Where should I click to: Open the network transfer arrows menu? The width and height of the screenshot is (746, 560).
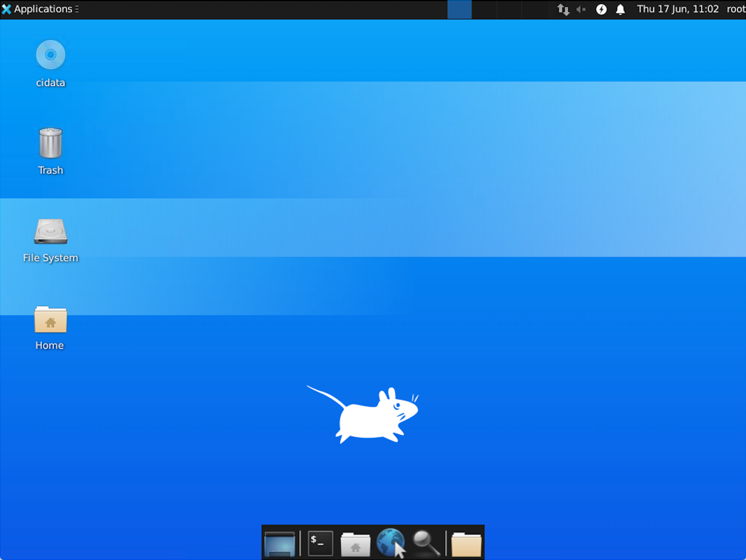click(563, 9)
